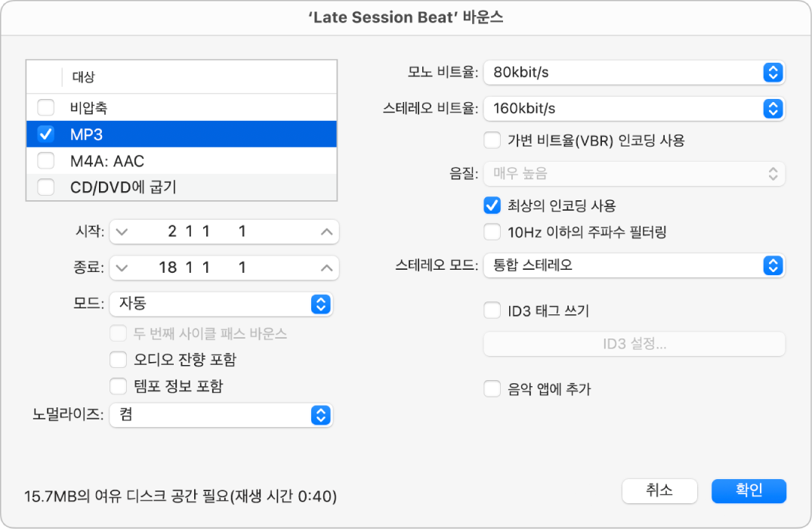Check 음악 앱에 추가 option
The height and width of the screenshot is (529, 812).
[x=492, y=389]
